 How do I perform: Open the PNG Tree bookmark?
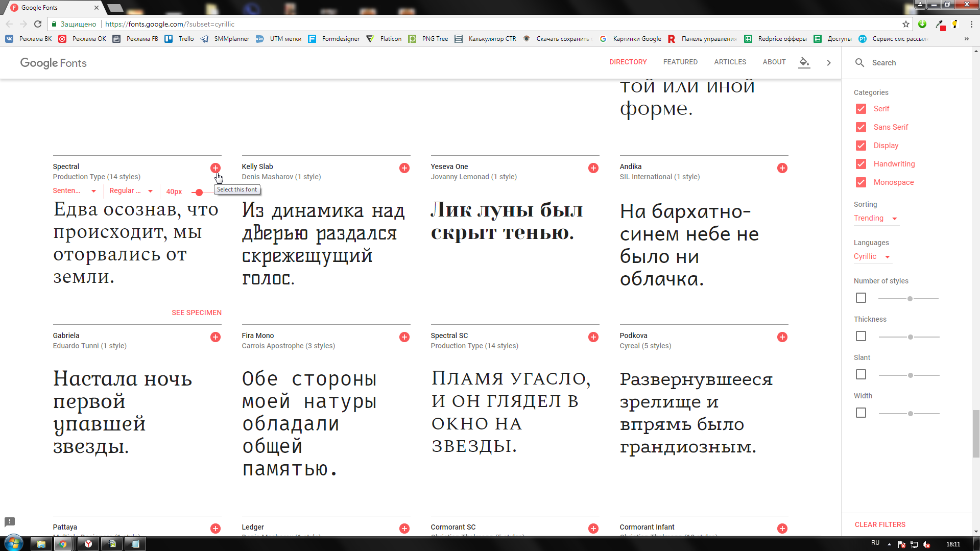pyautogui.click(x=428, y=39)
